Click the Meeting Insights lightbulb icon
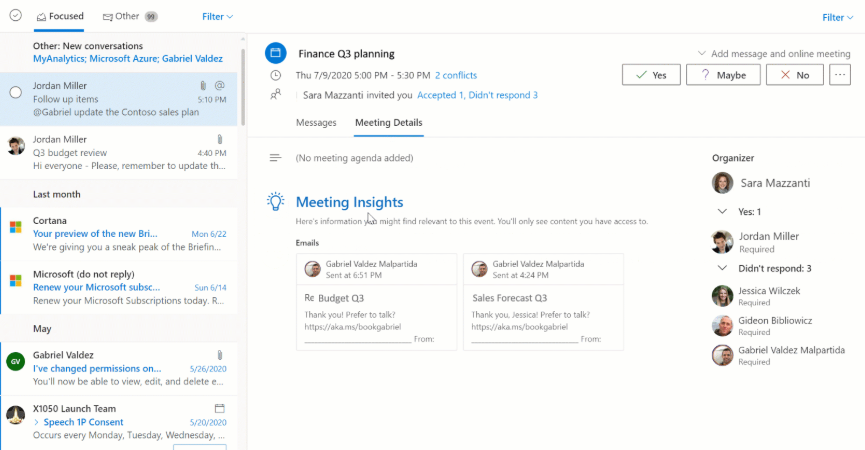Viewport: 865px width, 450px height. (276, 201)
